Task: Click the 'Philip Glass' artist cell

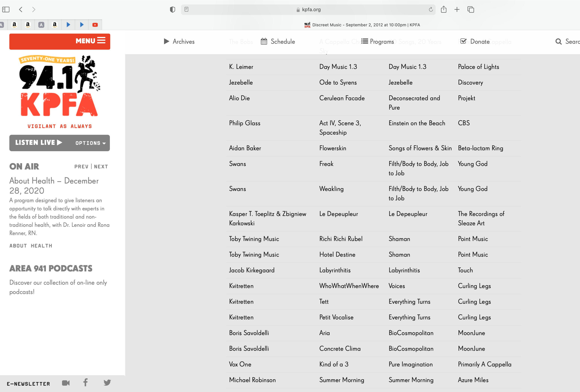Action: 245,123
